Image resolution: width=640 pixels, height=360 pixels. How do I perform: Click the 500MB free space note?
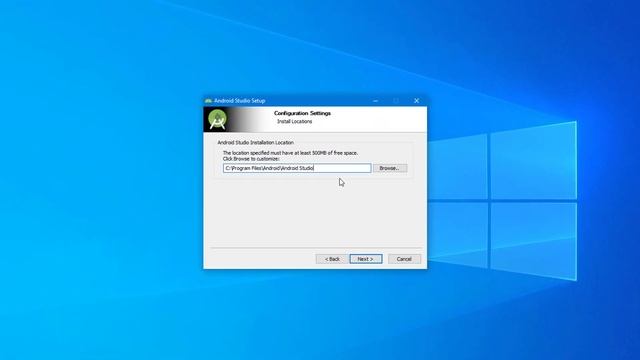point(290,153)
